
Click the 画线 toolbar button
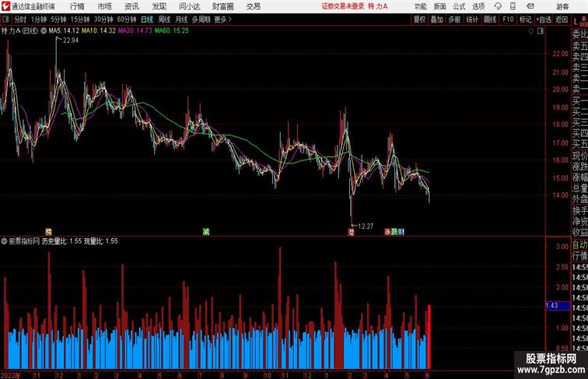click(490, 19)
